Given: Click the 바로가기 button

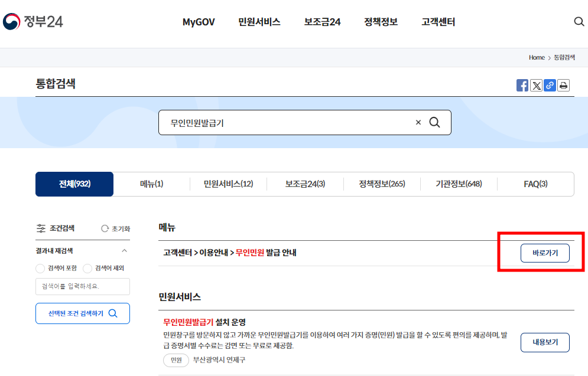Looking at the screenshot, I should pyautogui.click(x=544, y=253).
